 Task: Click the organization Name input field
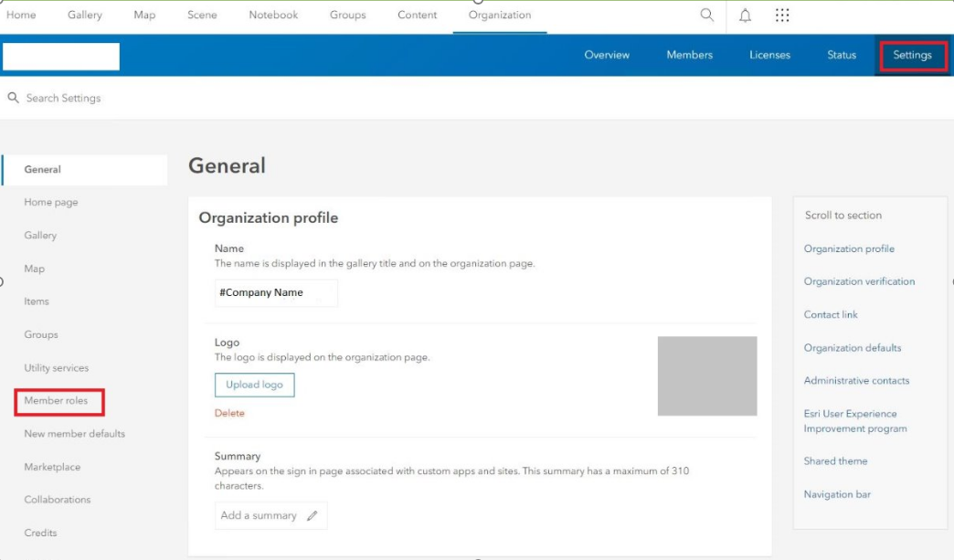tap(276, 293)
